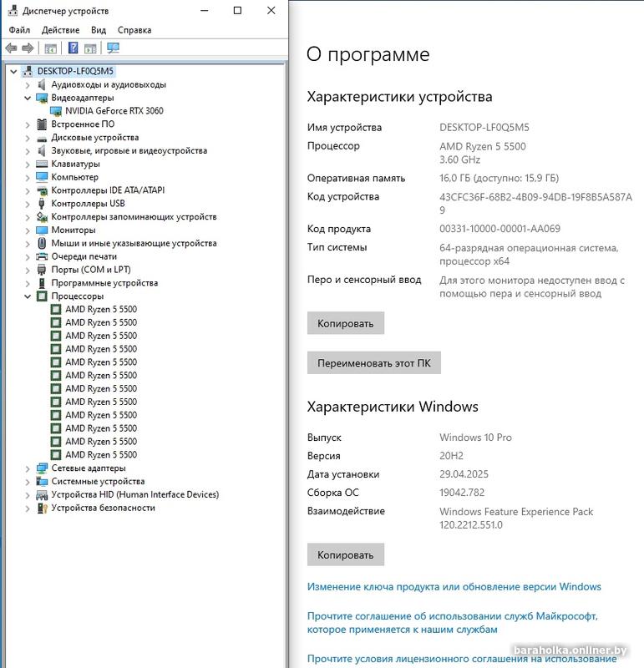Click the version value 20H2
Viewport: 644px width, 668px height.
click(x=451, y=456)
